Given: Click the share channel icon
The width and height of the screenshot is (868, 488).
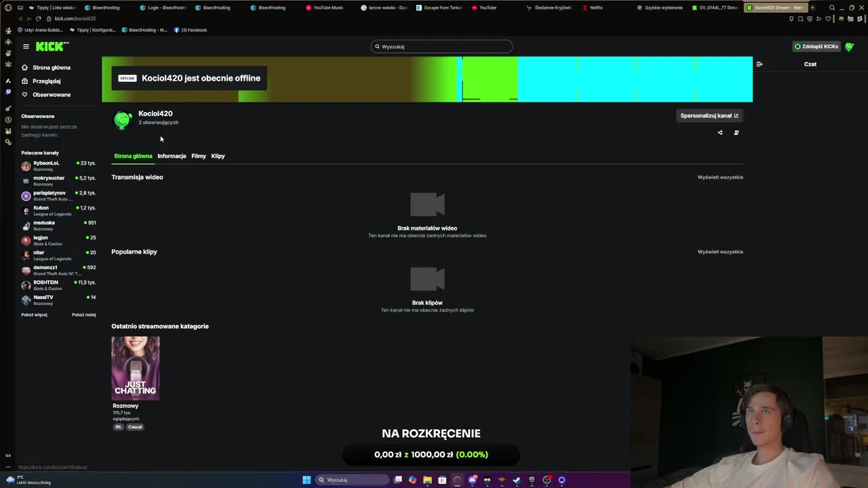Looking at the screenshot, I should (x=720, y=133).
